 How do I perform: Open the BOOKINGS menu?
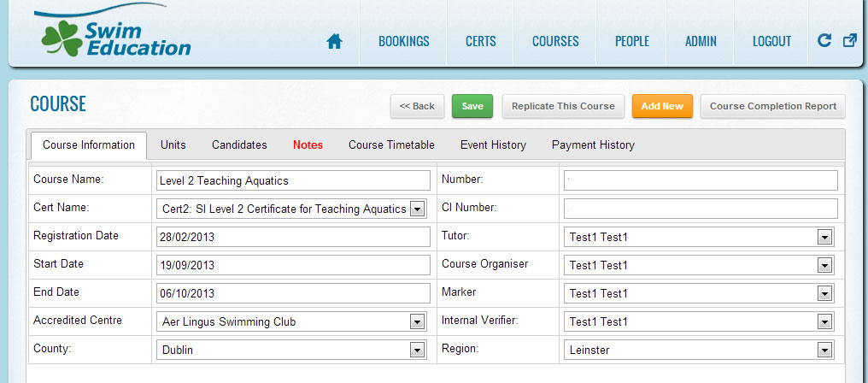[403, 41]
